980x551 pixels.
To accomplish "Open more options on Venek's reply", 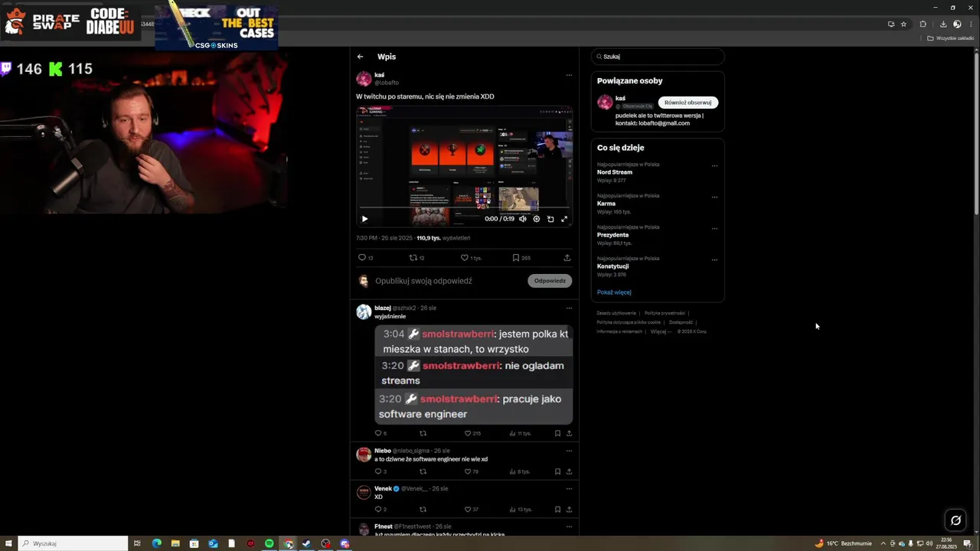I will 569,488.
